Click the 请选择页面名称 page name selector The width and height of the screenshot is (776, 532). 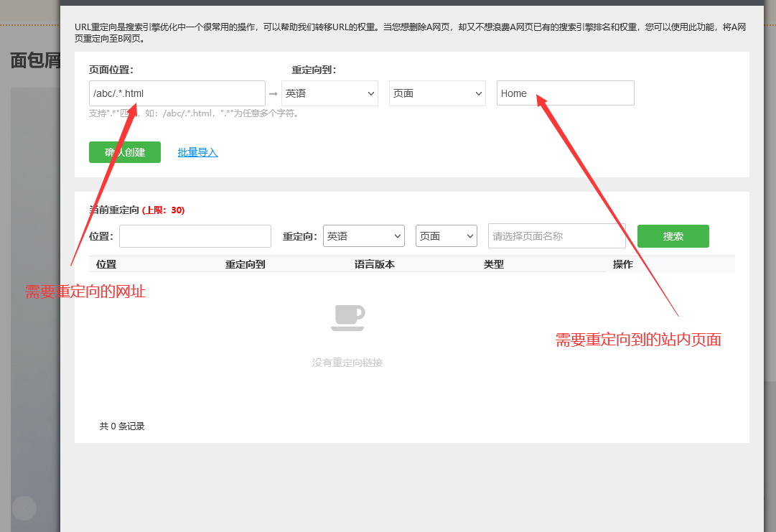tap(556, 235)
